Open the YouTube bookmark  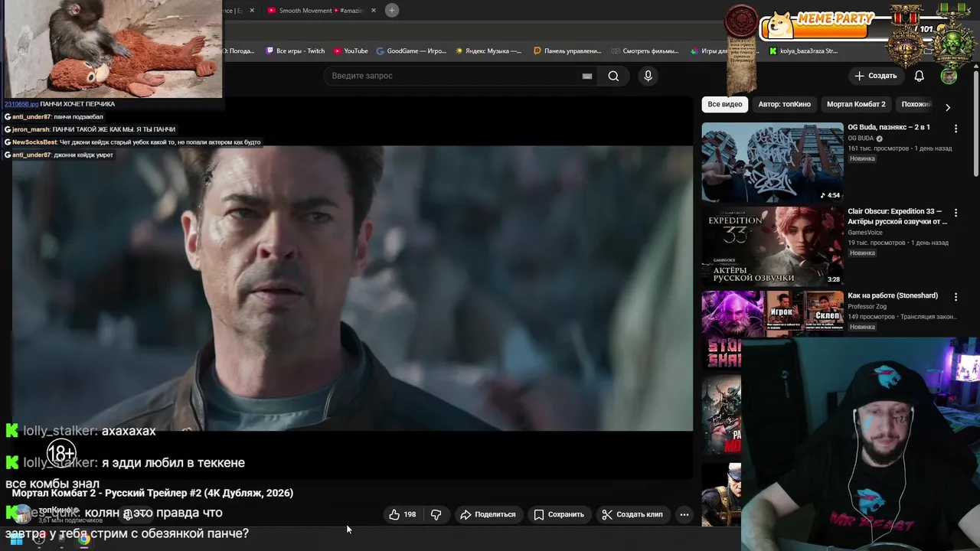pyautogui.click(x=351, y=51)
